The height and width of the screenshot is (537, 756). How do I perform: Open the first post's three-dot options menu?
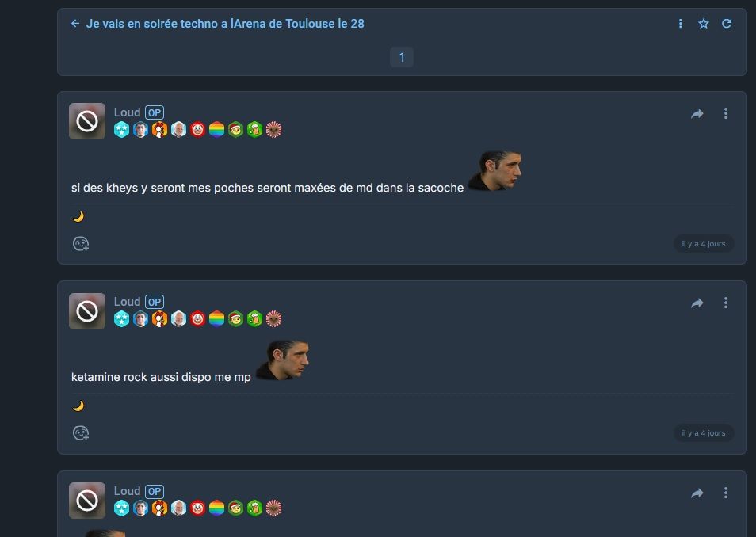726,113
